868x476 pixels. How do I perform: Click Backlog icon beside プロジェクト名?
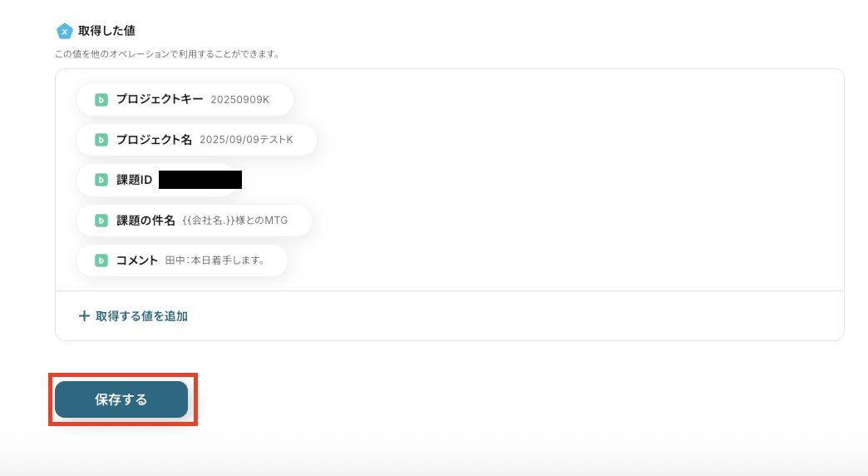pyautogui.click(x=101, y=140)
